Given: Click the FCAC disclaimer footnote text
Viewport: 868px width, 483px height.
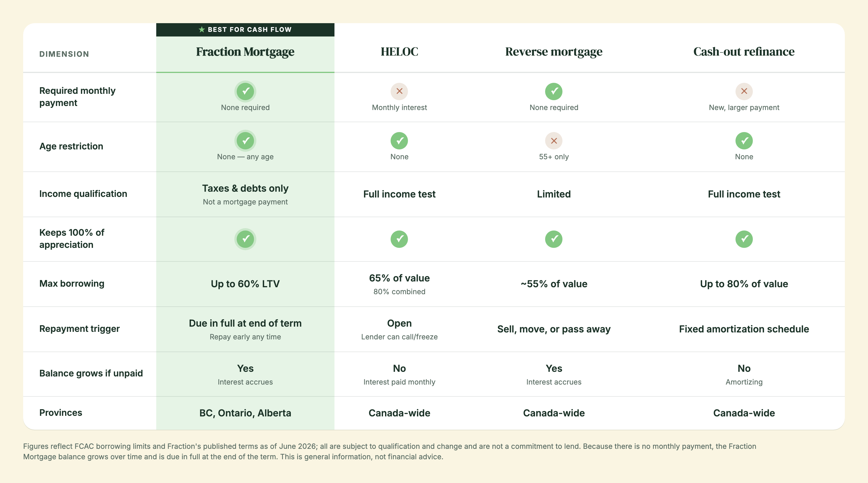Looking at the screenshot, I should click(x=389, y=451).
